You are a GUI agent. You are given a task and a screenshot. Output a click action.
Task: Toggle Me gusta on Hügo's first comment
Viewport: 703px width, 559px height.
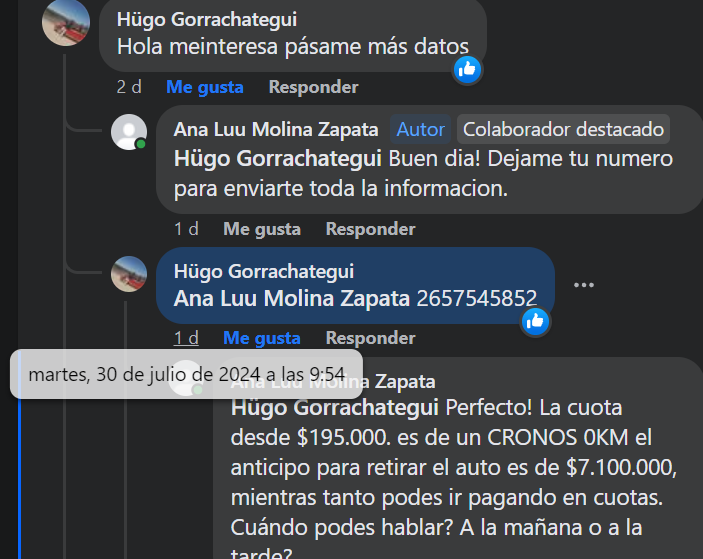(204, 87)
